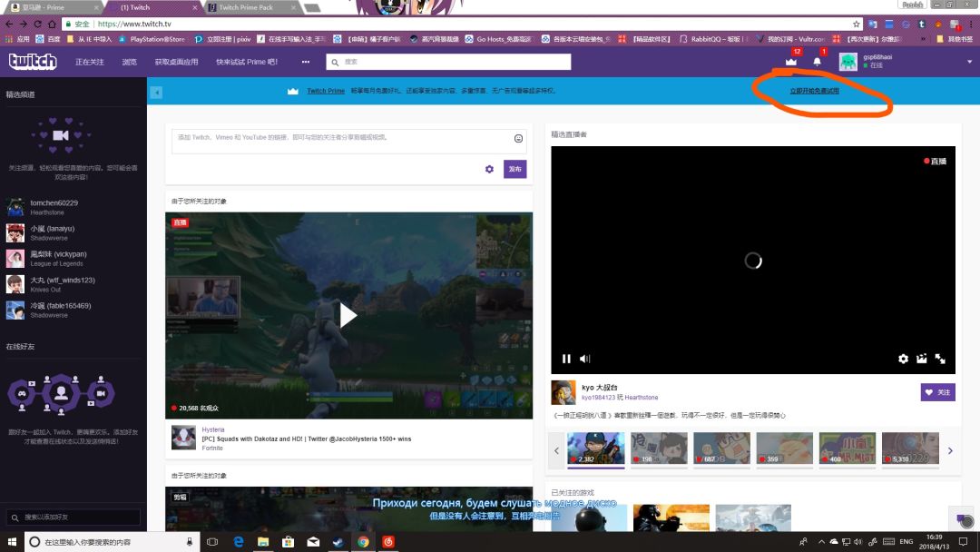The width and height of the screenshot is (980, 552).
Task: Go back in browser history
Action: point(9,24)
